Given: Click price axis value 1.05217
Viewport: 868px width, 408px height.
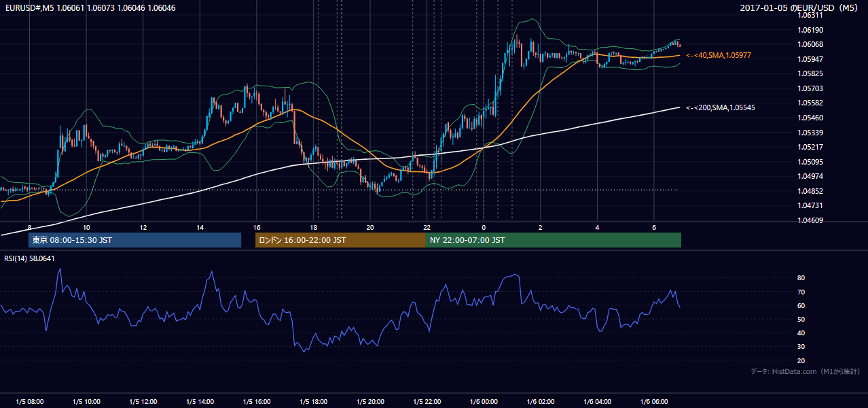Looking at the screenshot, I should pyautogui.click(x=810, y=147).
